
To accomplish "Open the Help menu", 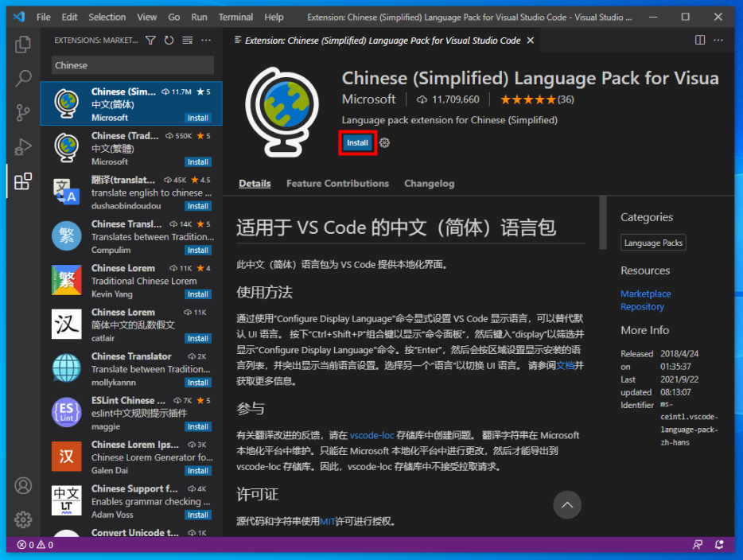I will (x=274, y=17).
